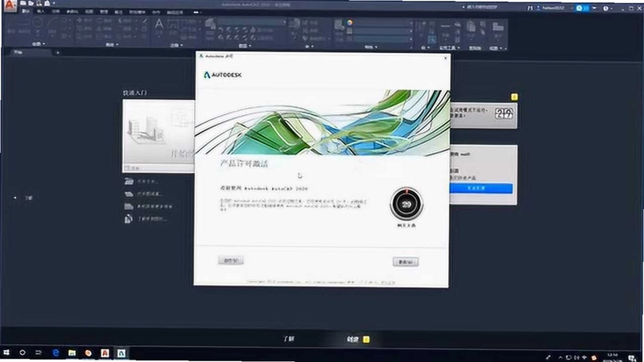Image resolution: width=644 pixels, height=362 pixels.
Task: Launch Microsoft Edge from the taskbar
Action: coord(56,352)
